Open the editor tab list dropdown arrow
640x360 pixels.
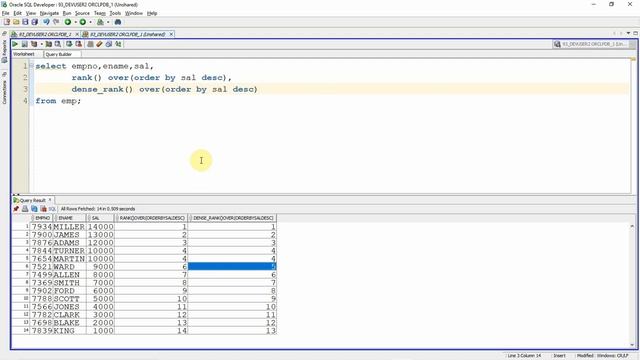point(628,33)
